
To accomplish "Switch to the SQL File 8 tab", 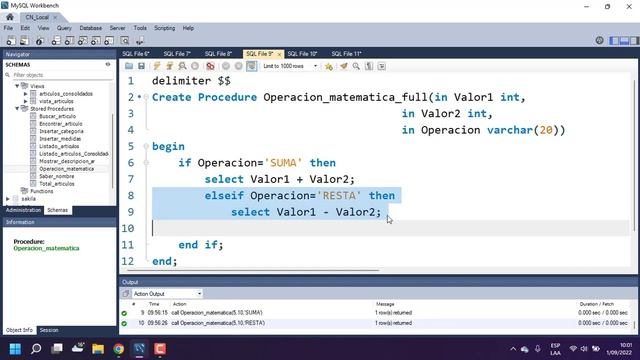I will click(x=218, y=54).
